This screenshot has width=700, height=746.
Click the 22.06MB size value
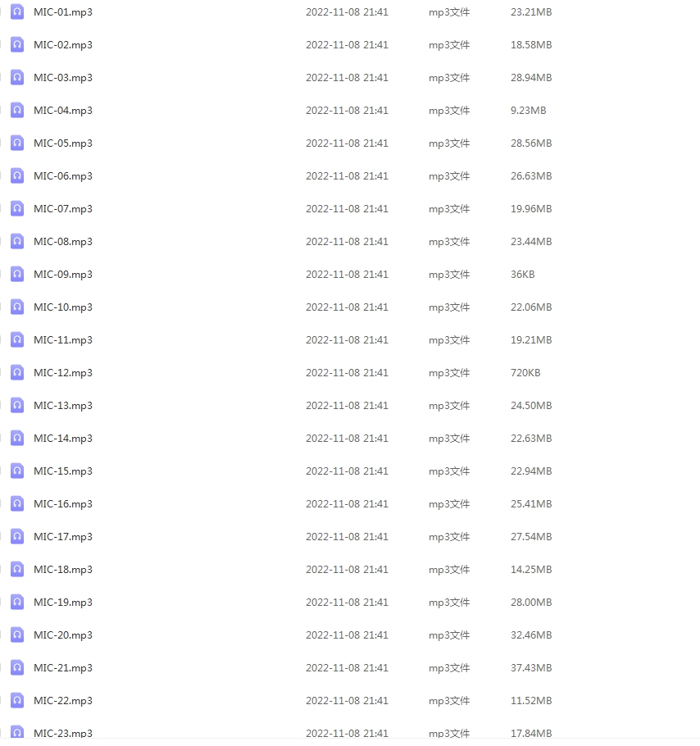click(531, 307)
